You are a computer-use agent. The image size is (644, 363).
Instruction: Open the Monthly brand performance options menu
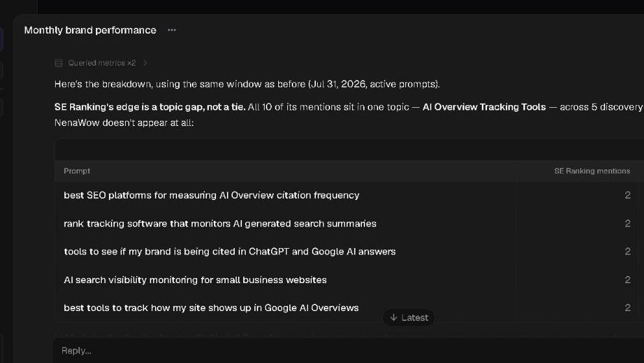coord(172,30)
